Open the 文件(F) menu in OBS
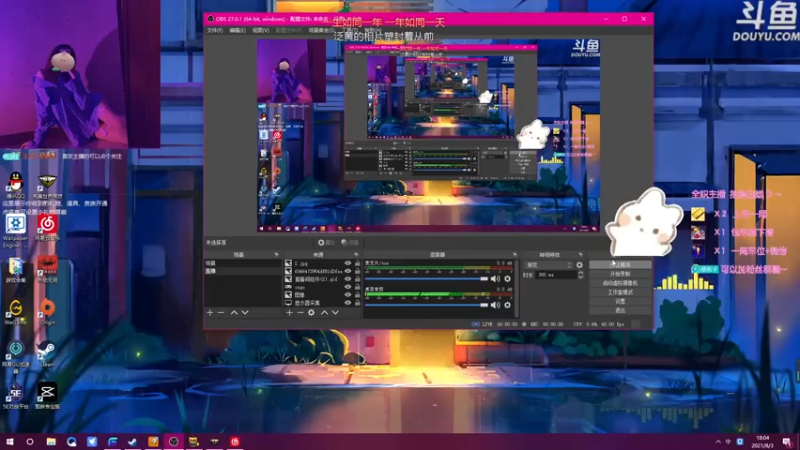 [x=215, y=31]
